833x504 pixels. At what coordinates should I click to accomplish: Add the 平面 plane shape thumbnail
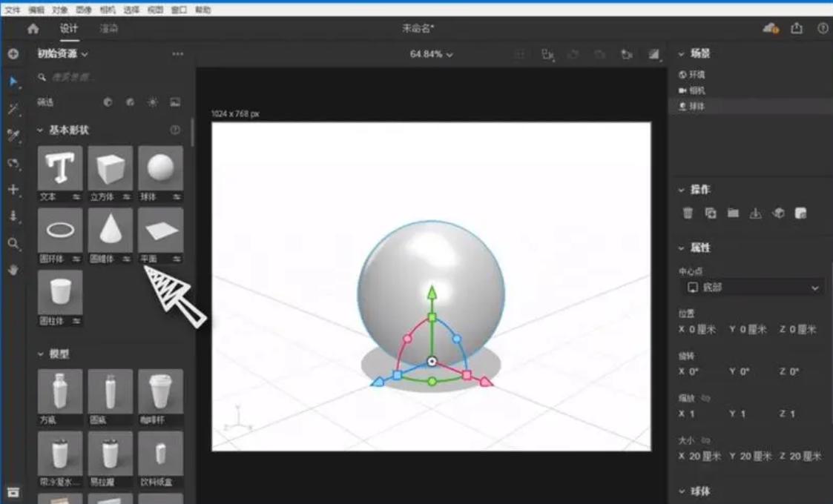point(161,230)
